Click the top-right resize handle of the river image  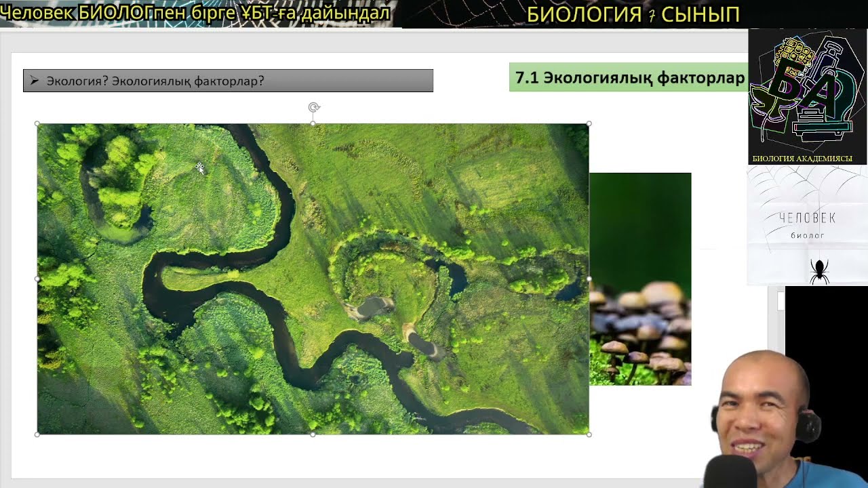[x=589, y=124]
